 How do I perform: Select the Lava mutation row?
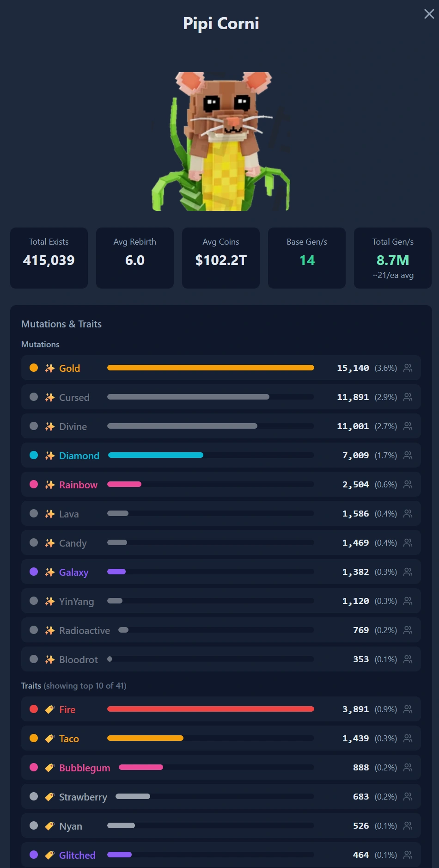tap(221, 514)
